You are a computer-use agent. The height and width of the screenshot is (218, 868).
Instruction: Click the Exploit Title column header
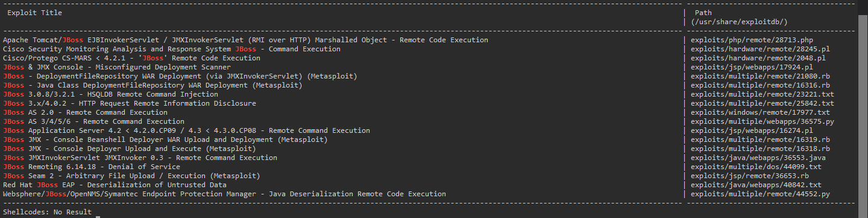click(34, 13)
